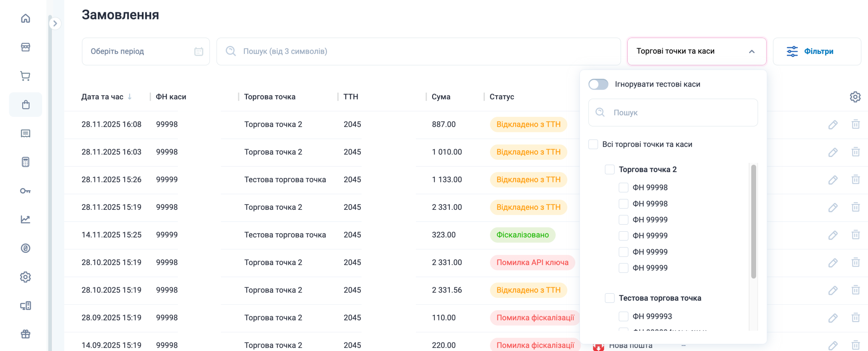
Task: Click the calculator icon in sidebar
Action: (x=25, y=162)
